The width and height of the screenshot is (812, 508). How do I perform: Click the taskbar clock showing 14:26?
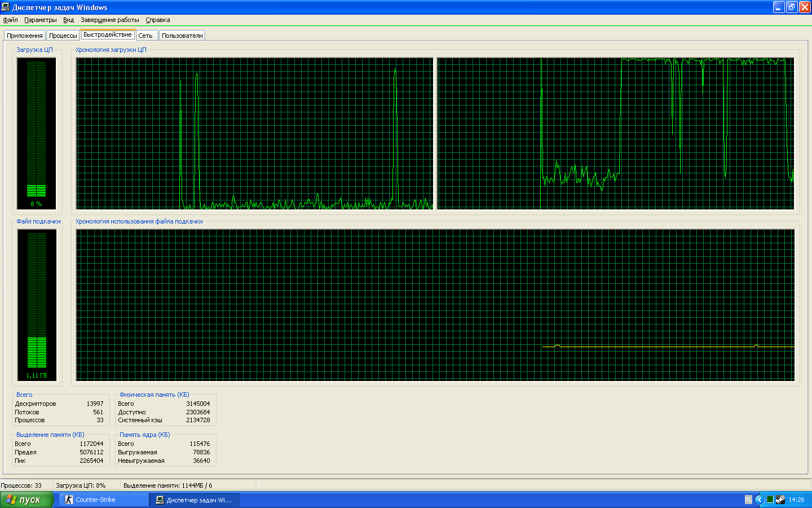coord(796,500)
